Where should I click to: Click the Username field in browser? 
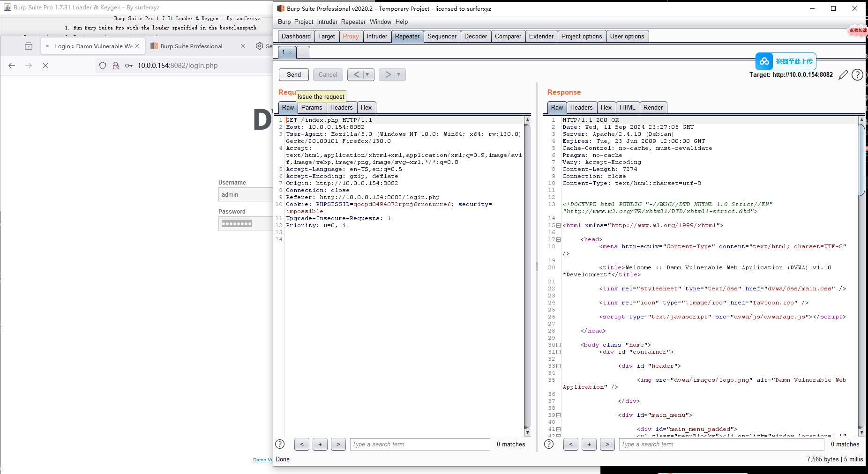coord(246,194)
